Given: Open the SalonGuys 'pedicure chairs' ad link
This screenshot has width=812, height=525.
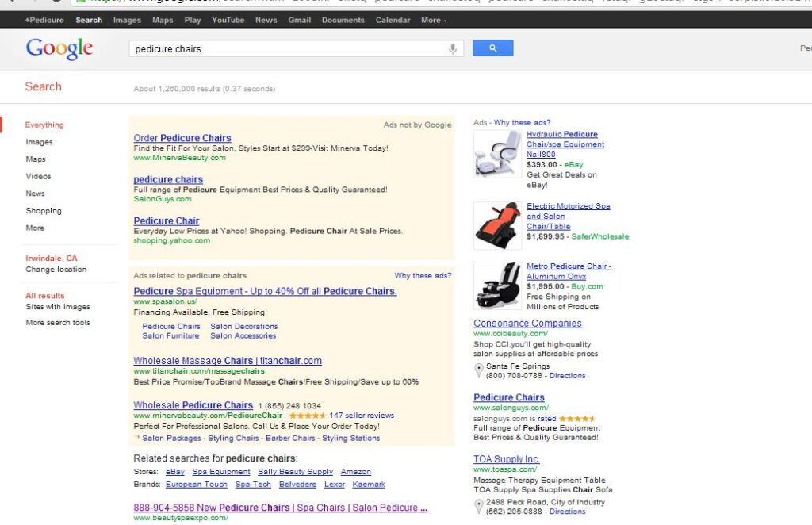Looking at the screenshot, I should tap(168, 179).
